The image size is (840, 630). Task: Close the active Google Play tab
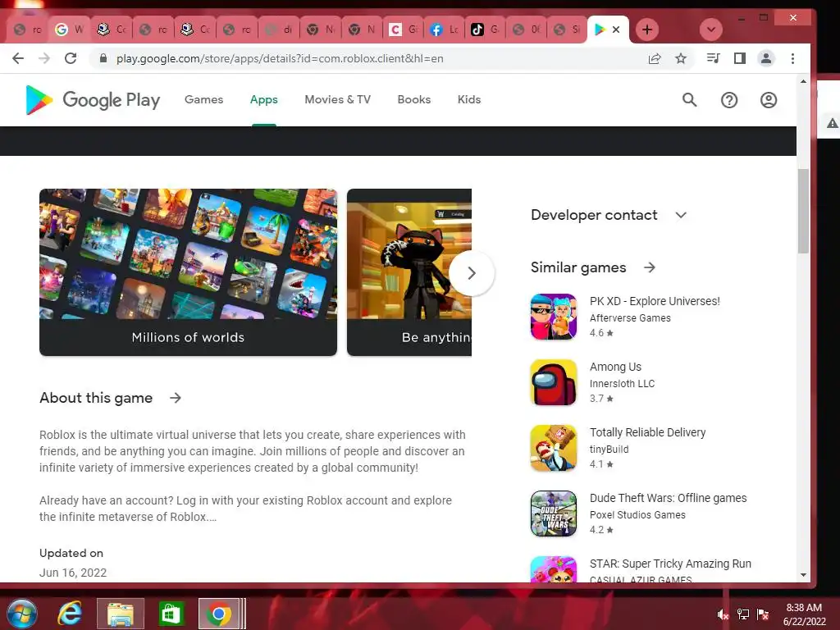[616, 30]
